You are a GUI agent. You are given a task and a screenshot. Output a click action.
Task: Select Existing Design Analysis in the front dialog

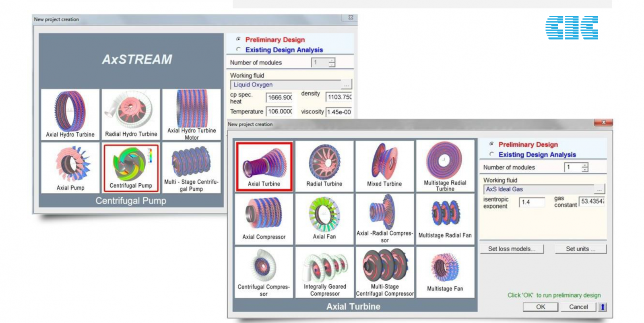[x=491, y=154]
